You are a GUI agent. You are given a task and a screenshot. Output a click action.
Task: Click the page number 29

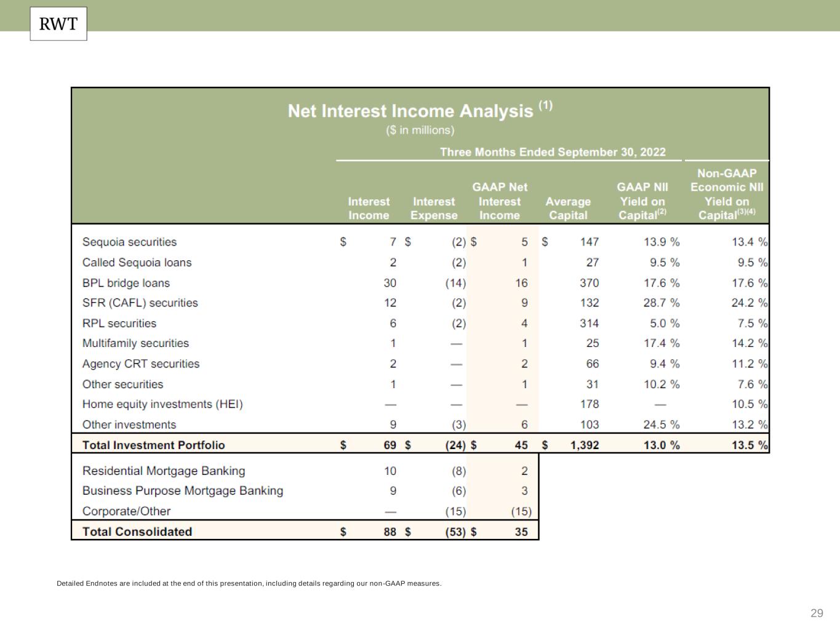pos(817,613)
